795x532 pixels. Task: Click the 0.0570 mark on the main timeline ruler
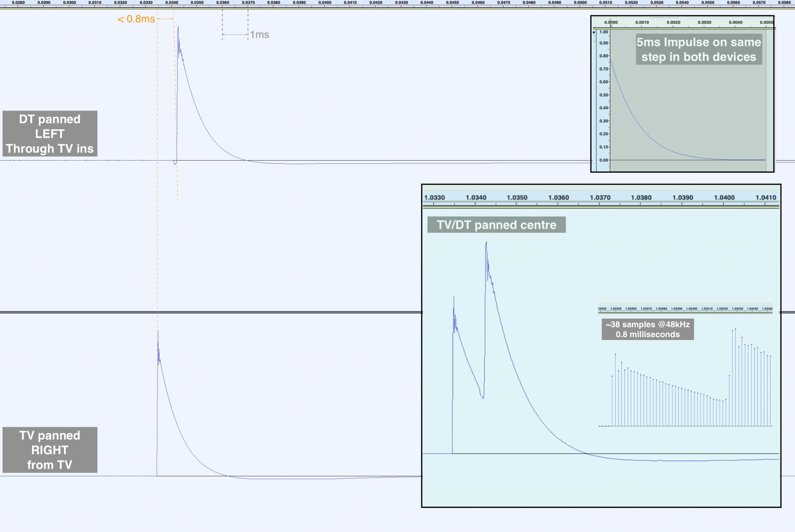[x=759, y=2]
